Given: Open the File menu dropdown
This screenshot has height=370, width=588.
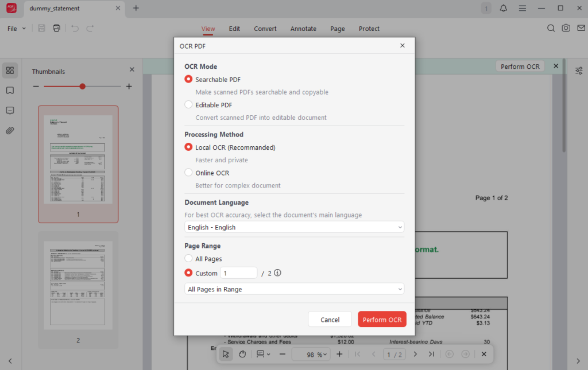Looking at the screenshot, I should pyautogui.click(x=17, y=29).
